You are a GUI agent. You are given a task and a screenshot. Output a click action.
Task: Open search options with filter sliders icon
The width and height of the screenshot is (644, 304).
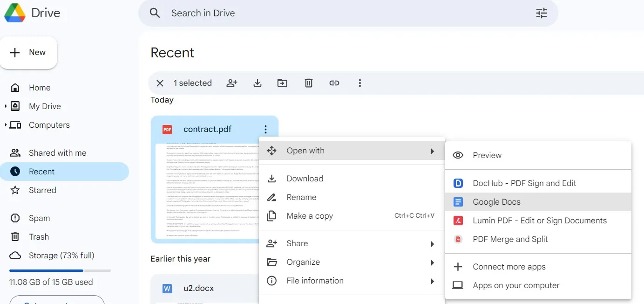(541, 13)
